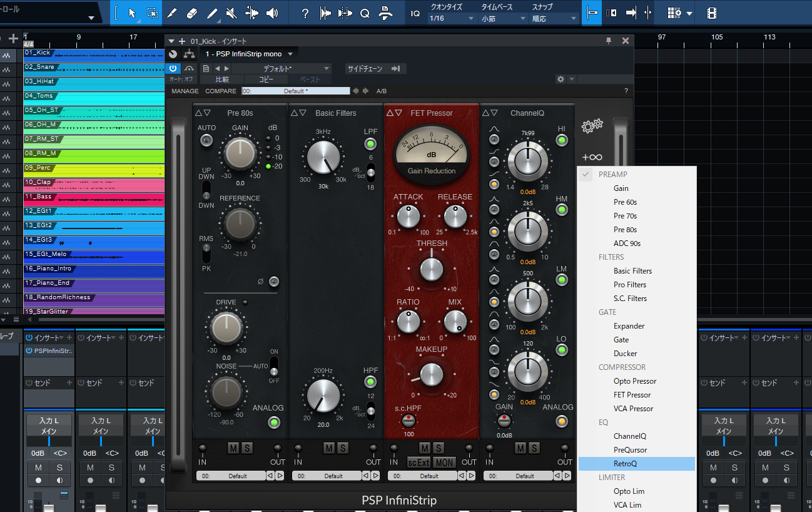Select Opto Pressor from module menu
Screen dimensions: 812x512
coord(635,381)
